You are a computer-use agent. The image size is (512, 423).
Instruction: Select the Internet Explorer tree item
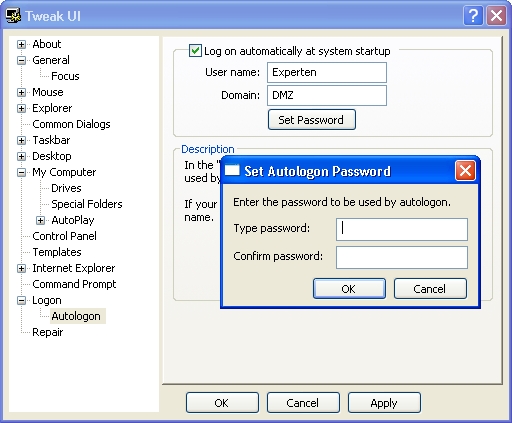click(x=74, y=268)
